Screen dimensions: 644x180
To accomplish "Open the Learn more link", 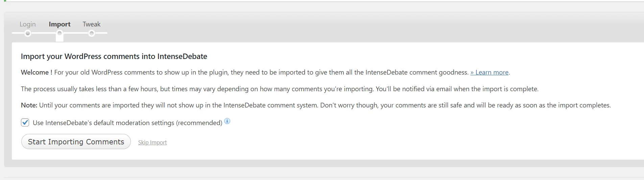I will (489, 72).
